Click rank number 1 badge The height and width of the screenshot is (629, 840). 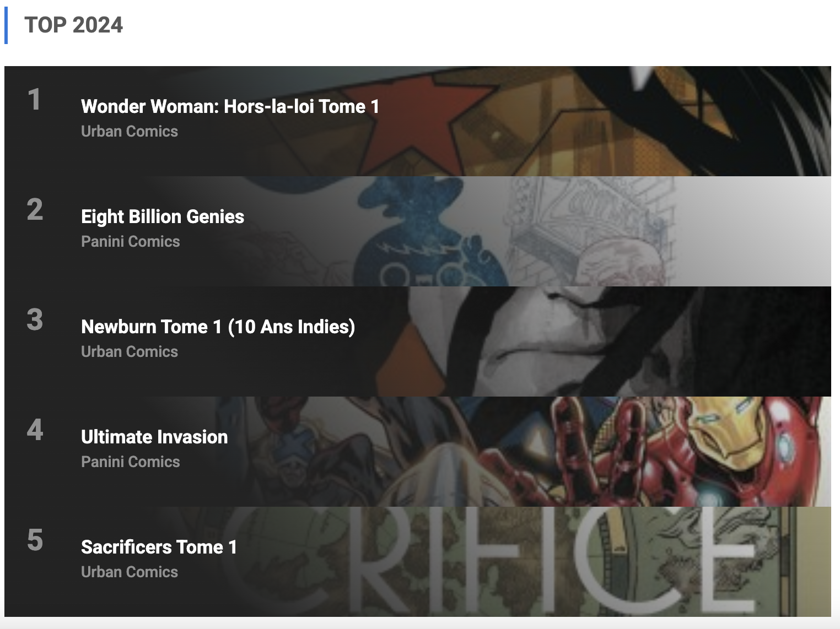click(x=34, y=100)
